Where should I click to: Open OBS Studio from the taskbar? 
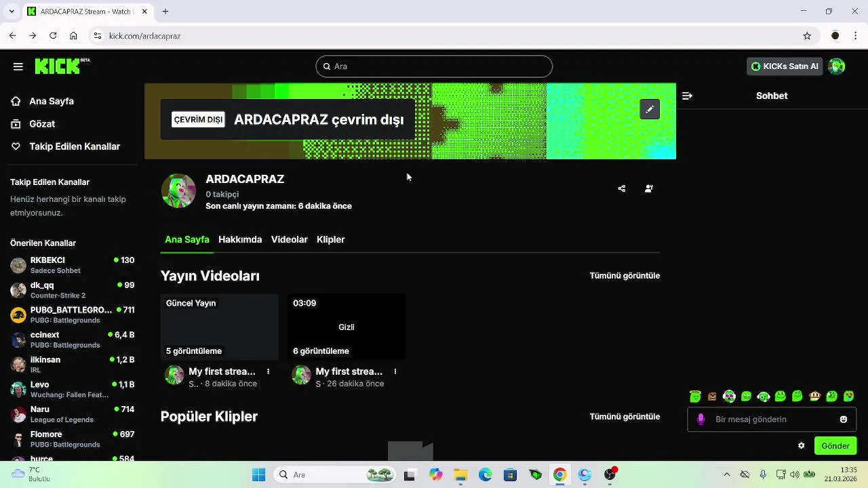pyautogui.click(x=610, y=475)
